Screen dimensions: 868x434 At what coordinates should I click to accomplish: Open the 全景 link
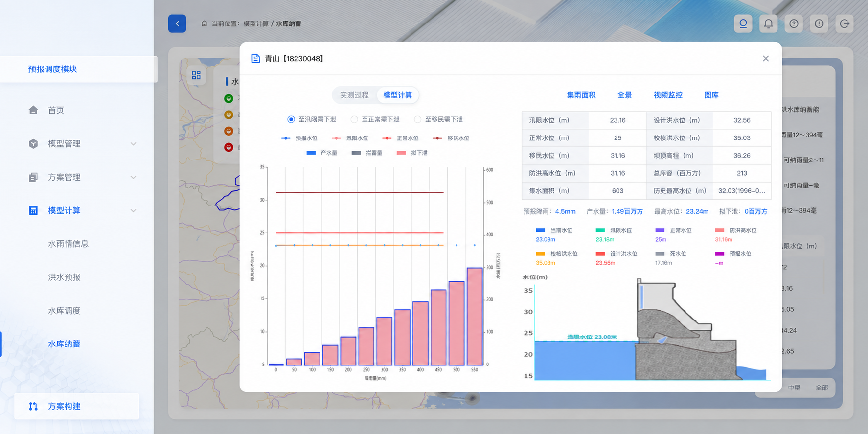(x=624, y=95)
